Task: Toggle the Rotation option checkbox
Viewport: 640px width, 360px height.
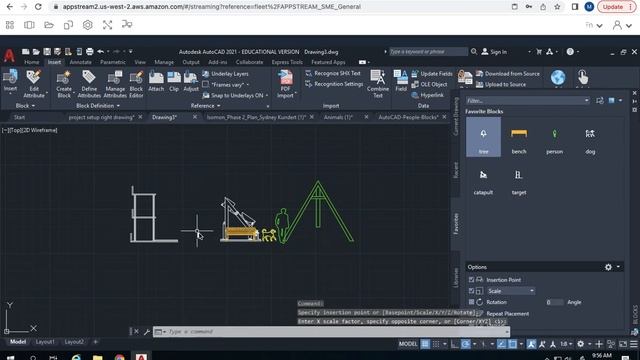Action: pyautogui.click(x=471, y=302)
